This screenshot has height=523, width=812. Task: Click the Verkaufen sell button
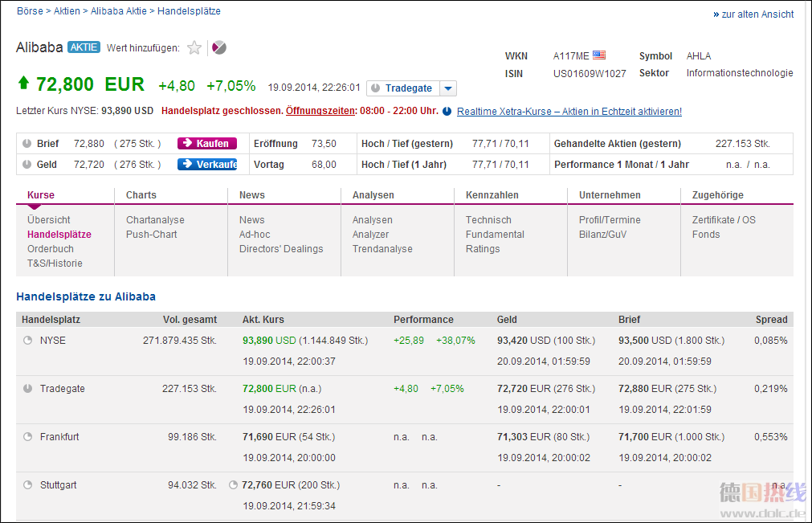[x=207, y=164]
